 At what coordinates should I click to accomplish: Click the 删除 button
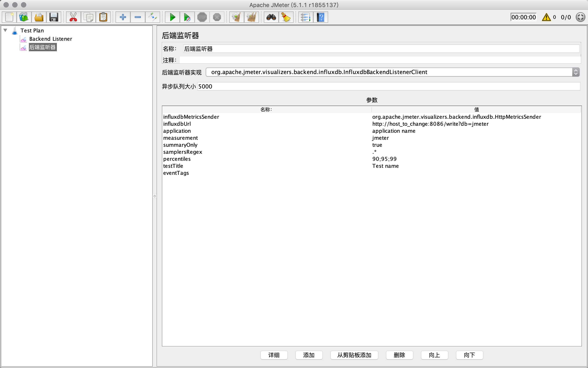pos(399,355)
